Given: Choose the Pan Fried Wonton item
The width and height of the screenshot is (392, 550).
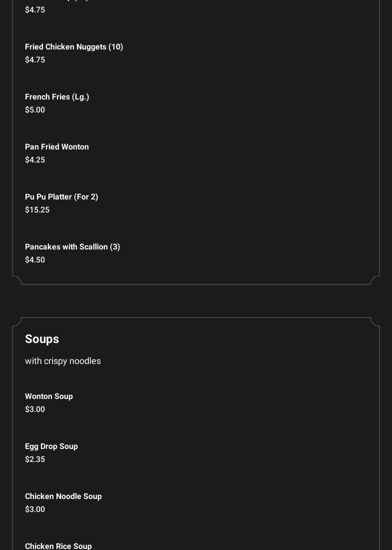Looking at the screenshot, I should tap(57, 147).
